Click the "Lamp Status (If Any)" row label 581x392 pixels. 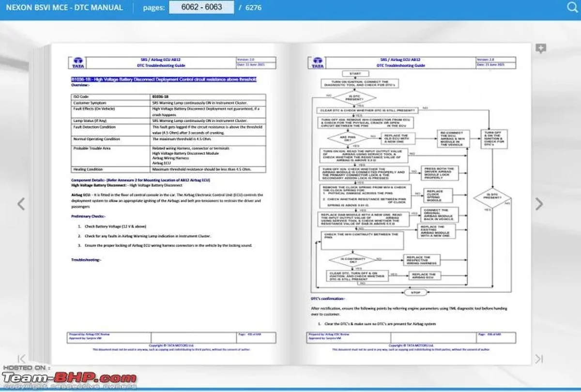(x=111, y=121)
